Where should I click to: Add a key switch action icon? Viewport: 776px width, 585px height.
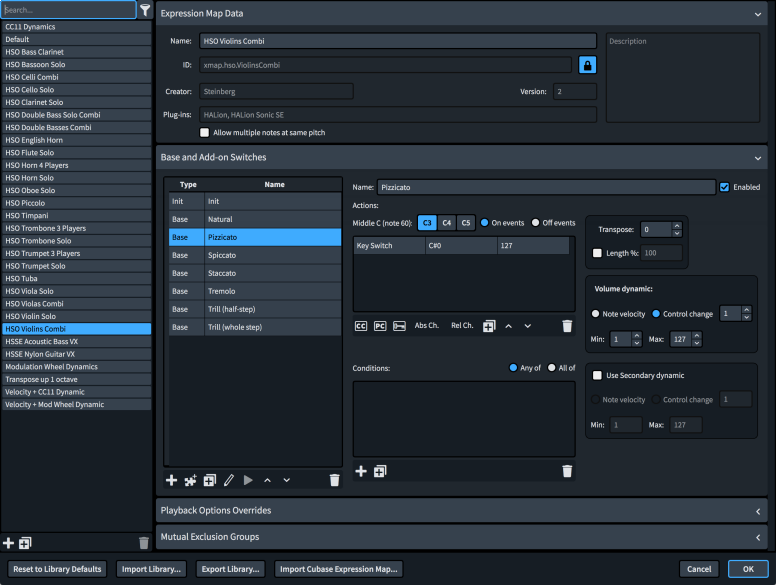coord(399,326)
